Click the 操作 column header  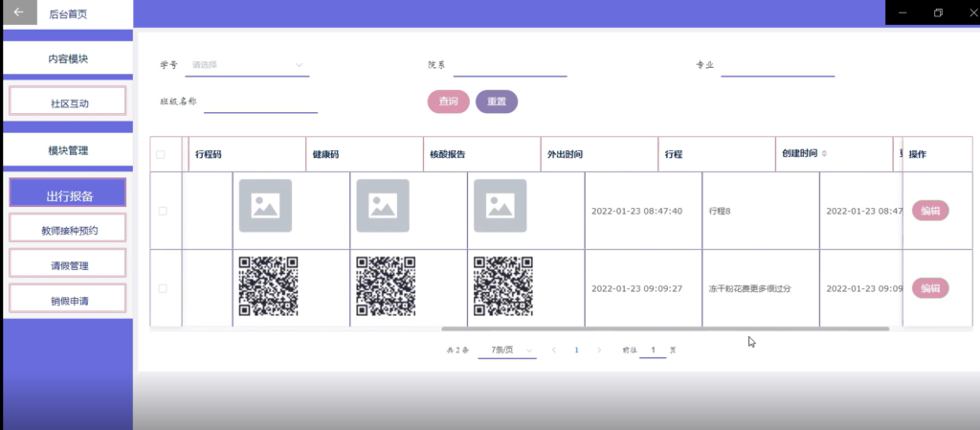pyautogui.click(x=937, y=154)
